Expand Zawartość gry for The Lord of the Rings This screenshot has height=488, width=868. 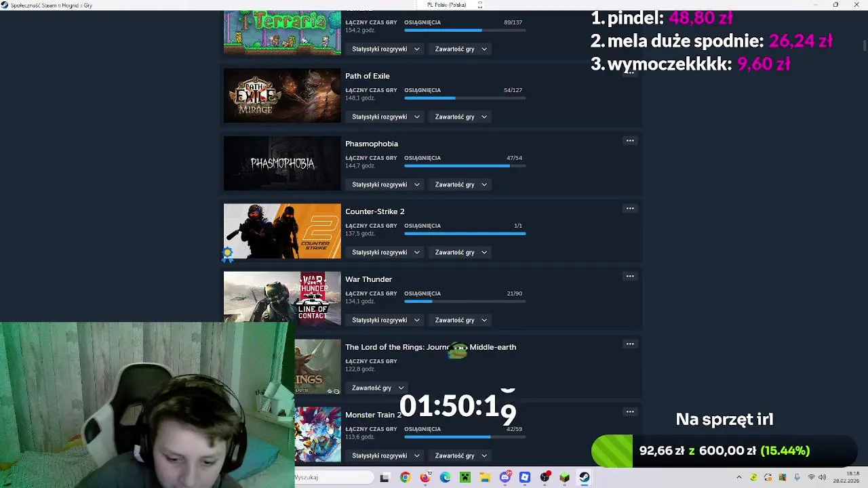[x=378, y=388]
